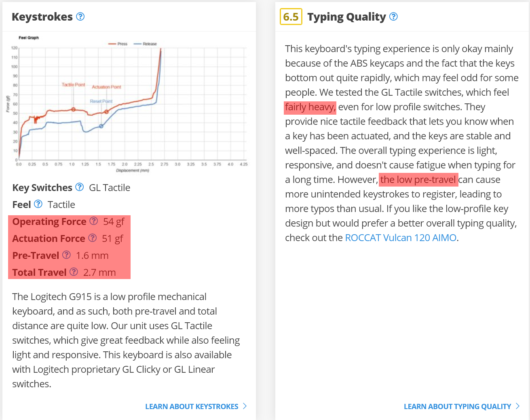Viewport: 530px width, 420px height.
Task: Click the Reset Point marker on graph
Action: [101, 126]
